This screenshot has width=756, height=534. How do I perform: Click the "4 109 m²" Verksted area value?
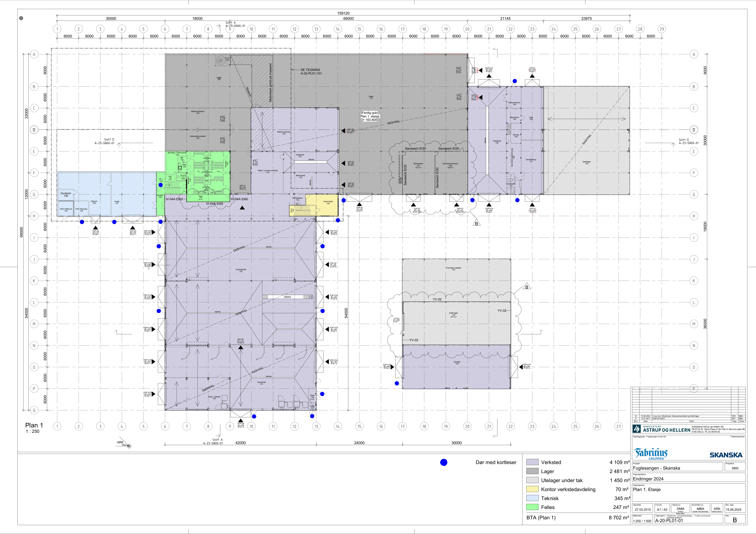[x=620, y=462]
